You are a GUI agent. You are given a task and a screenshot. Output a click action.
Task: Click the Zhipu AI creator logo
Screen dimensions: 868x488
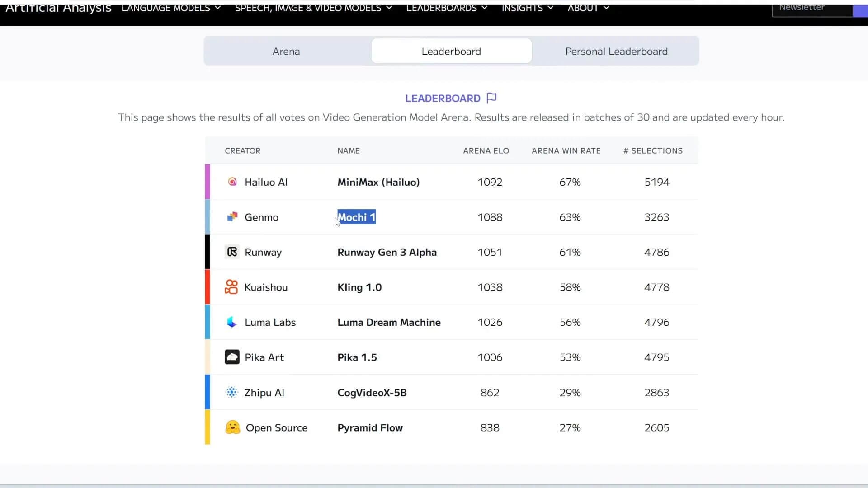click(231, 392)
